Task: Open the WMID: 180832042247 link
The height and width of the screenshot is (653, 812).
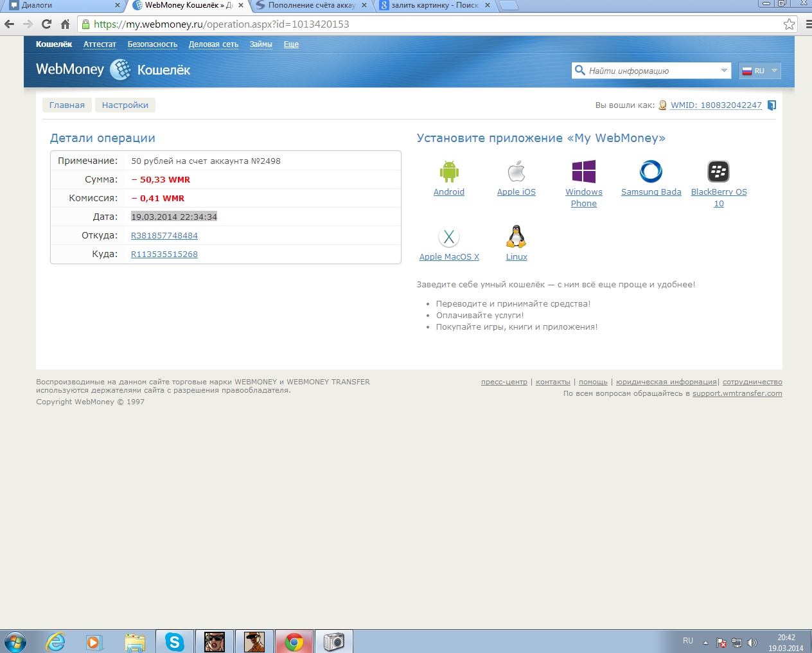Action: (x=716, y=105)
